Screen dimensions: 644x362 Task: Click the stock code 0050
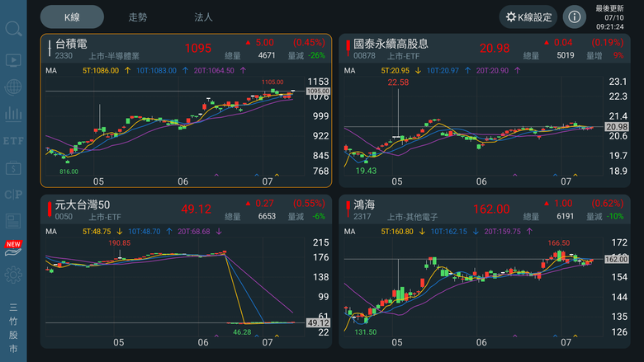coord(64,217)
